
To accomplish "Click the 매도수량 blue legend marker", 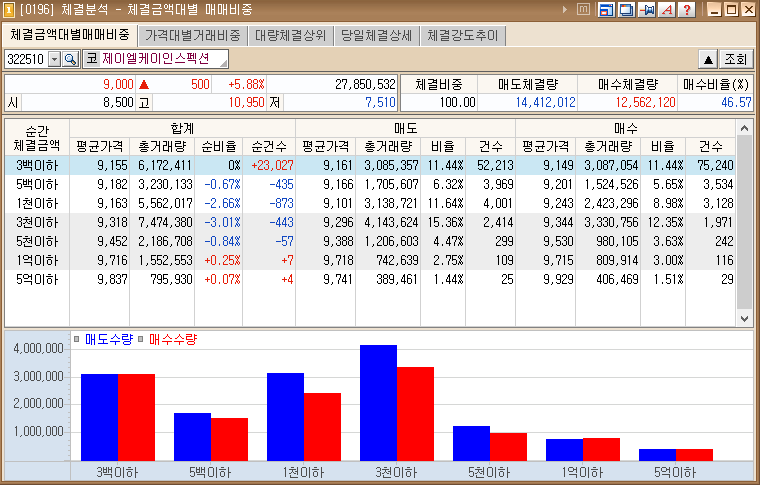I will [77, 339].
